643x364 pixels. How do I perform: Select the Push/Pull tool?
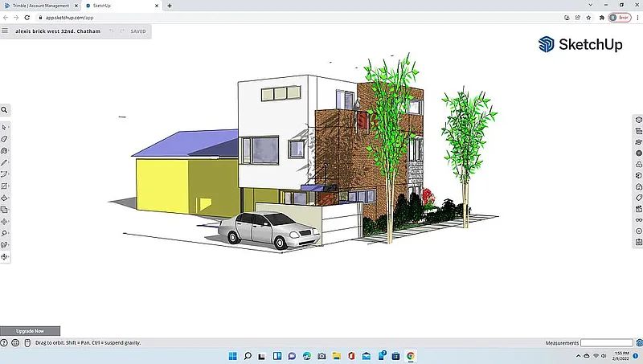pyautogui.click(x=5, y=198)
